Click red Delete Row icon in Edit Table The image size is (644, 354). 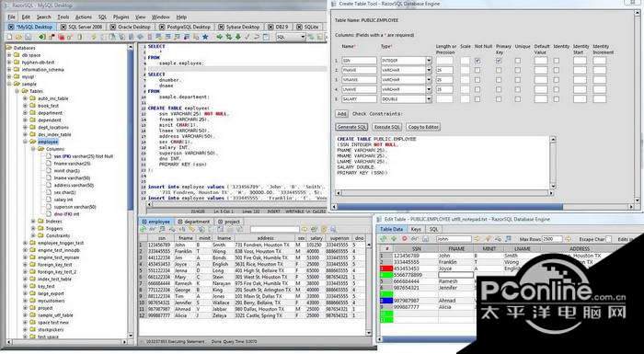coord(405,238)
